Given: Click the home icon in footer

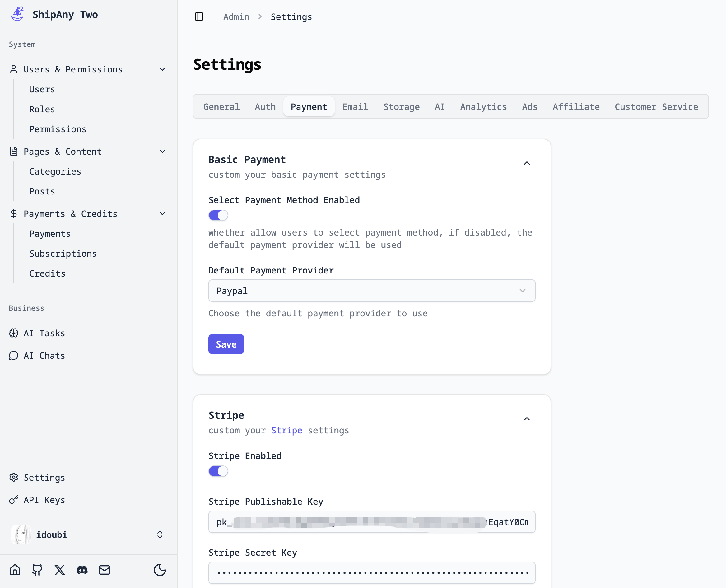Looking at the screenshot, I should click(15, 570).
